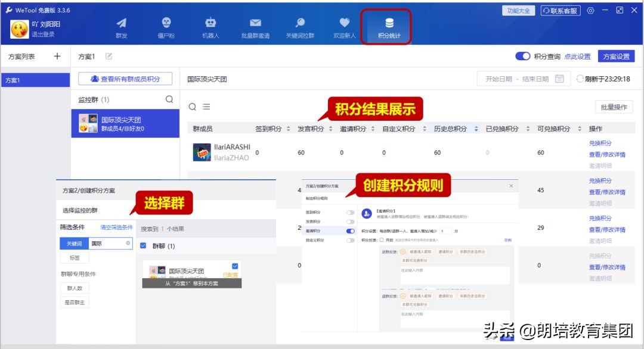
Task: Open the 功能大全 menu
Action: point(518,10)
